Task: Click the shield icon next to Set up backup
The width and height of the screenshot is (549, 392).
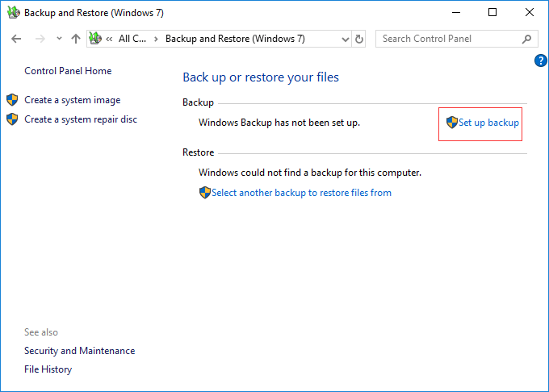Action: (452, 123)
